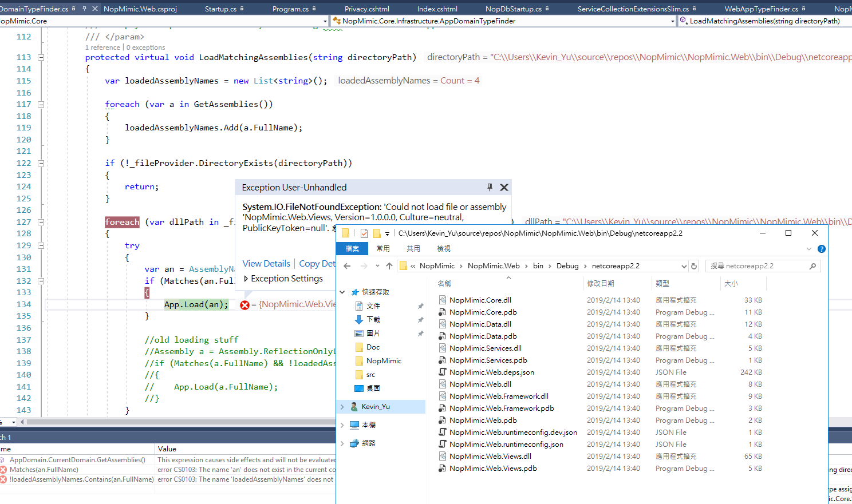Click the NopMimic.Web.dll file icon

[x=443, y=384]
